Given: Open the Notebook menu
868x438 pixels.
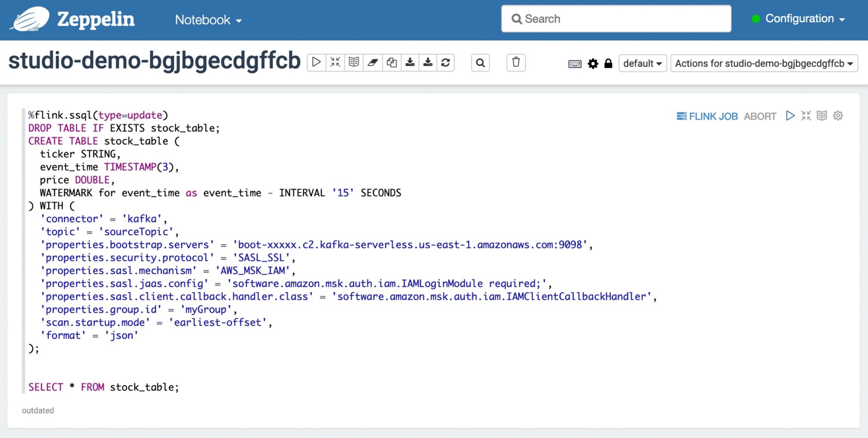Looking at the screenshot, I should tap(207, 19).
